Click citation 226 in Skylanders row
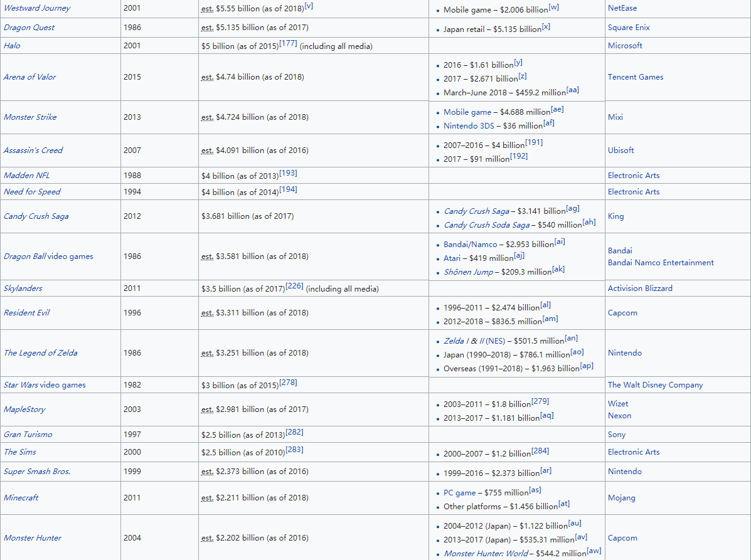751x560 pixels. [294, 287]
